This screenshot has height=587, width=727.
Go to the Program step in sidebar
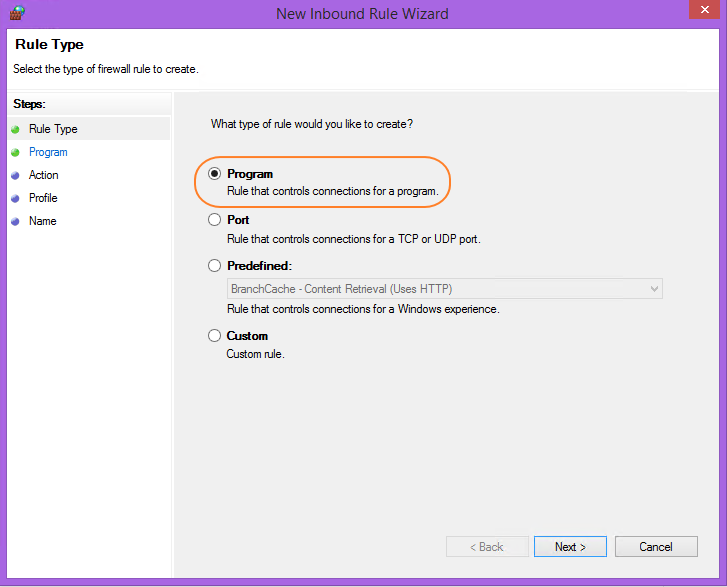[x=48, y=152]
